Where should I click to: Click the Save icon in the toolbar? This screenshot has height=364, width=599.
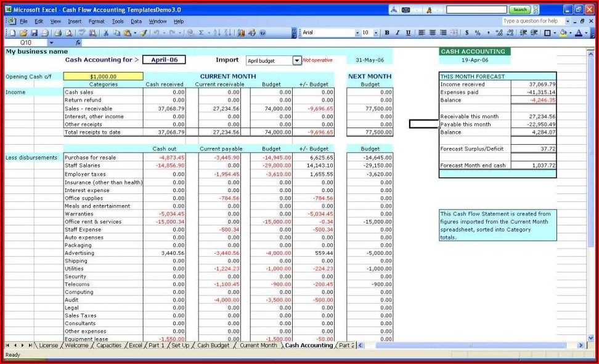[35, 33]
